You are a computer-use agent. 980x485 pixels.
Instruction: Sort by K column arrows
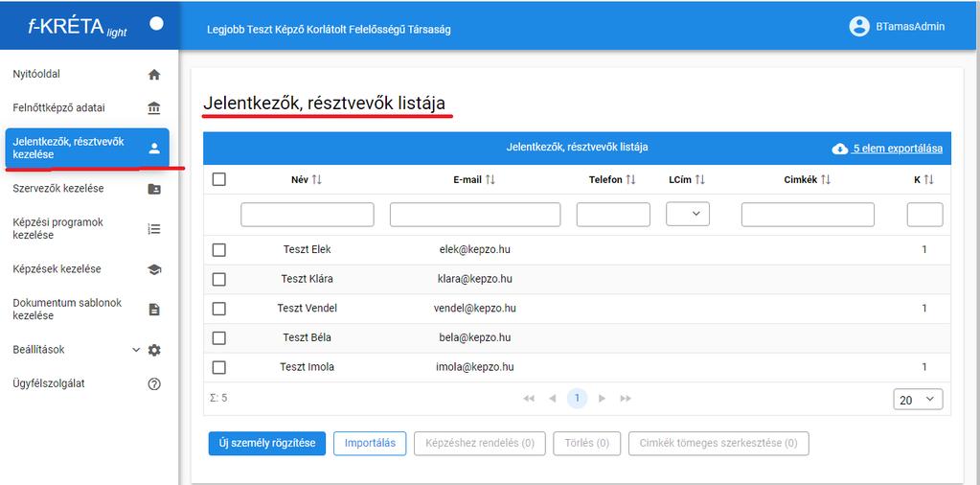[928, 180]
